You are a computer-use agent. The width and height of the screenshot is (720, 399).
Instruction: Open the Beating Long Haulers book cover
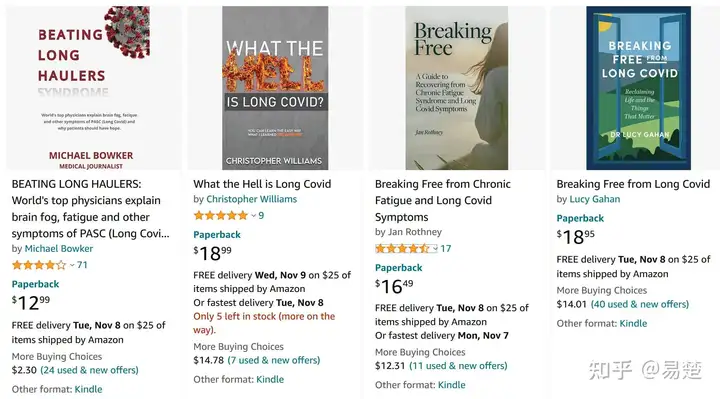pyautogui.click(x=94, y=88)
